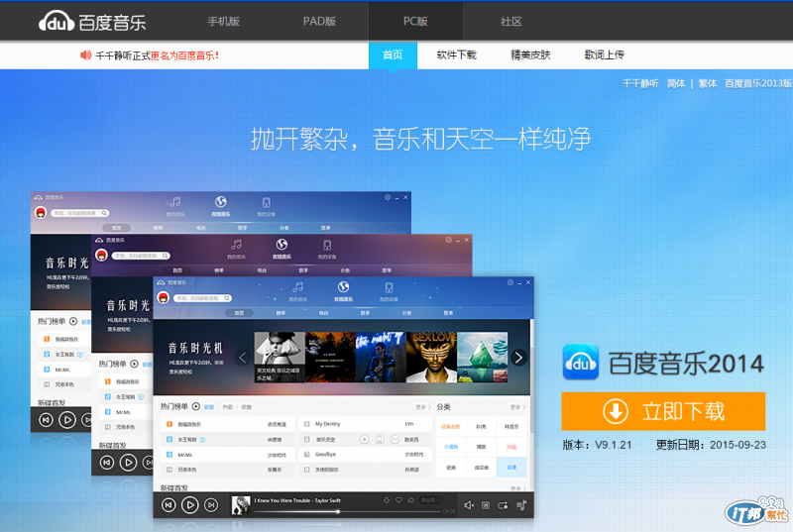Click previous track button in middle window
Screen dimensions: 793x532
[x=107, y=463]
